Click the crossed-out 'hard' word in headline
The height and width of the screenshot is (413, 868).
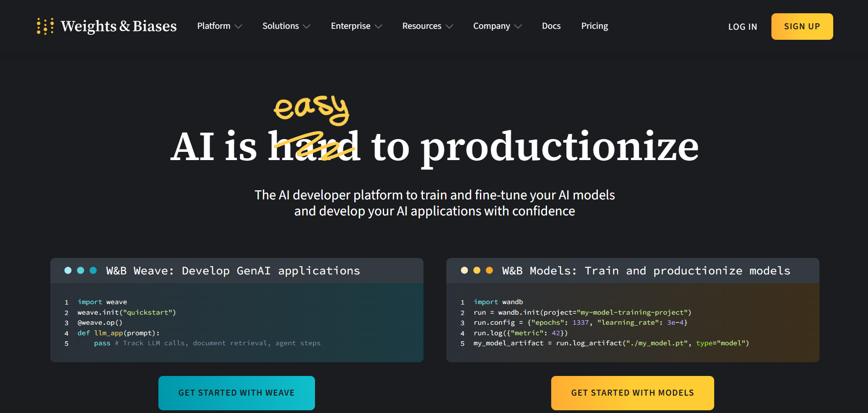[x=314, y=146]
